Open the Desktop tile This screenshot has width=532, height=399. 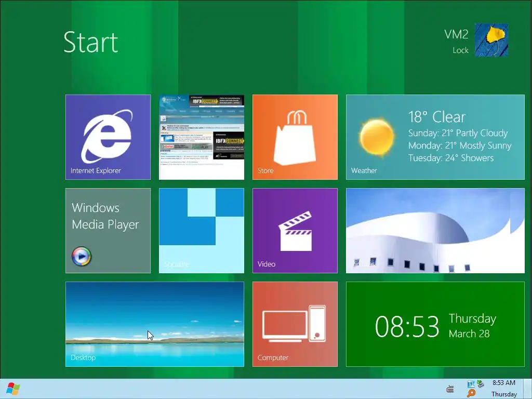click(155, 324)
